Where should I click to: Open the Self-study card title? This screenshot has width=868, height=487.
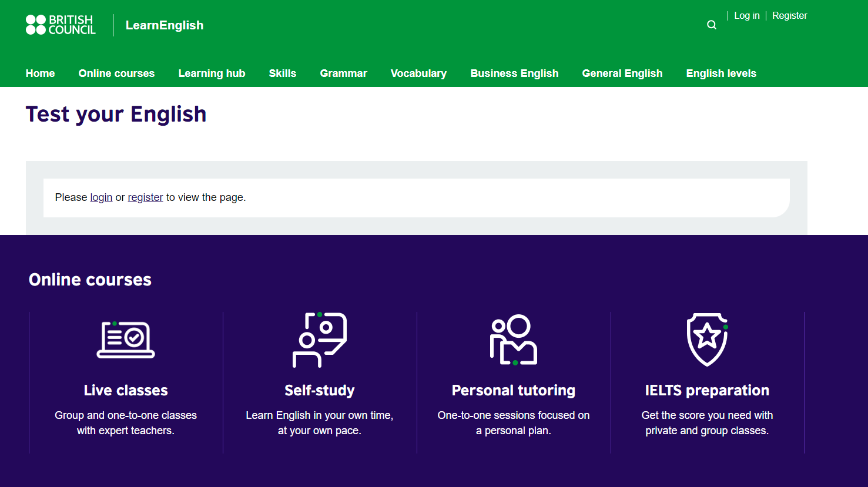(x=320, y=391)
